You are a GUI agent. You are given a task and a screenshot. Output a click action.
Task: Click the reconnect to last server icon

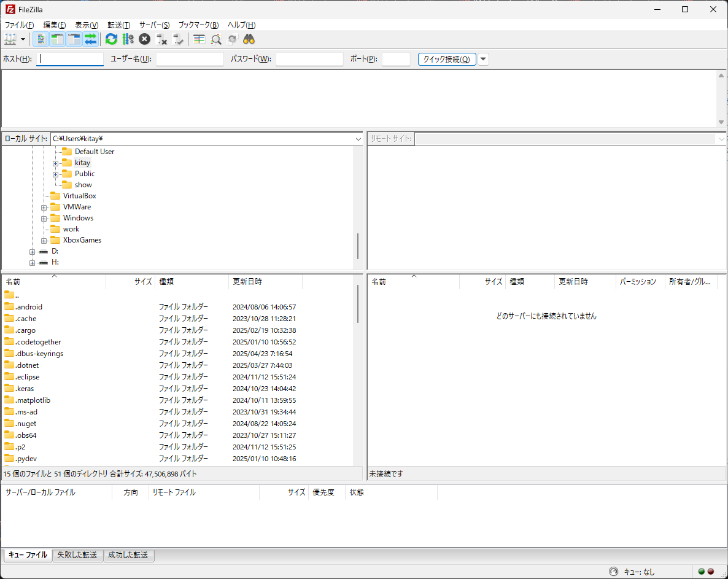click(178, 39)
